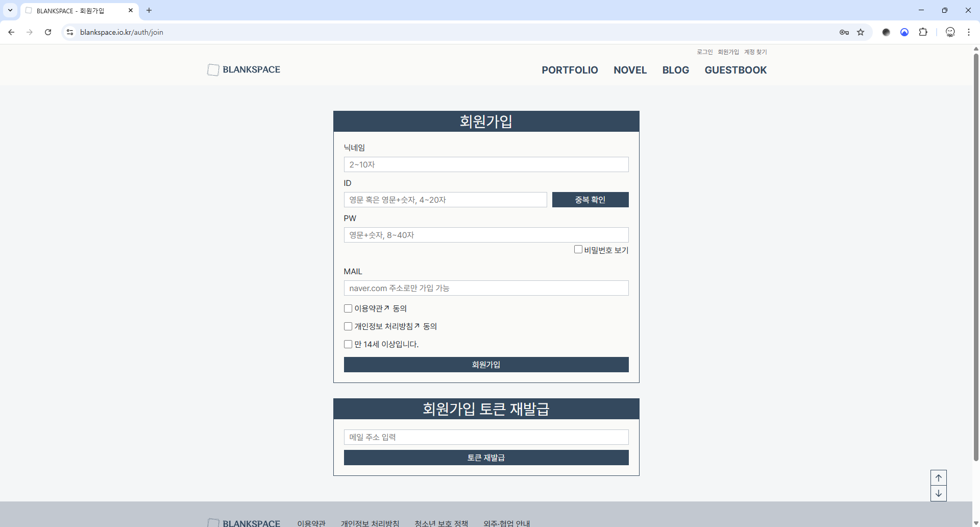Click the BLANKSPACE logo in header
Image resolution: width=980 pixels, height=527 pixels.
(244, 69)
